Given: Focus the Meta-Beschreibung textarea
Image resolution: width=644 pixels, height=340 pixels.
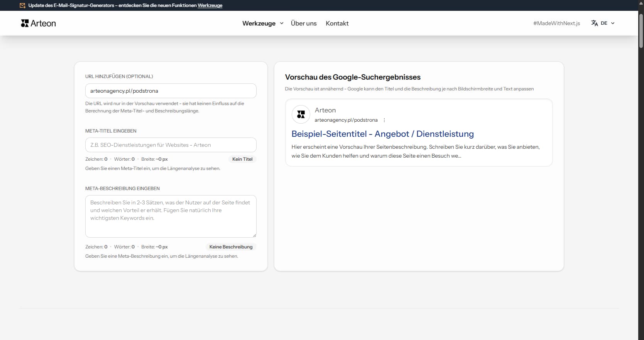Looking at the screenshot, I should pyautogui.click(x=171, y=216).
